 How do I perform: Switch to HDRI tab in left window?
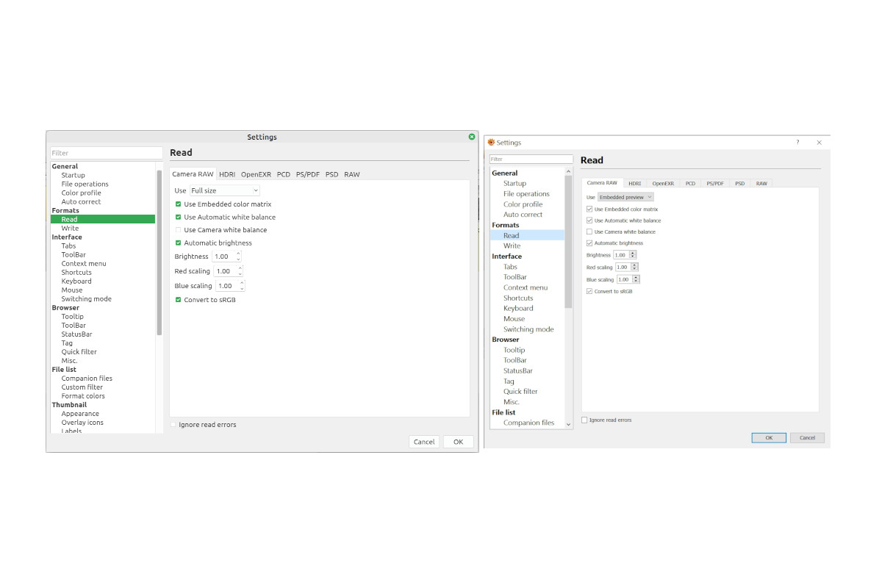click(x=227, y=175)
